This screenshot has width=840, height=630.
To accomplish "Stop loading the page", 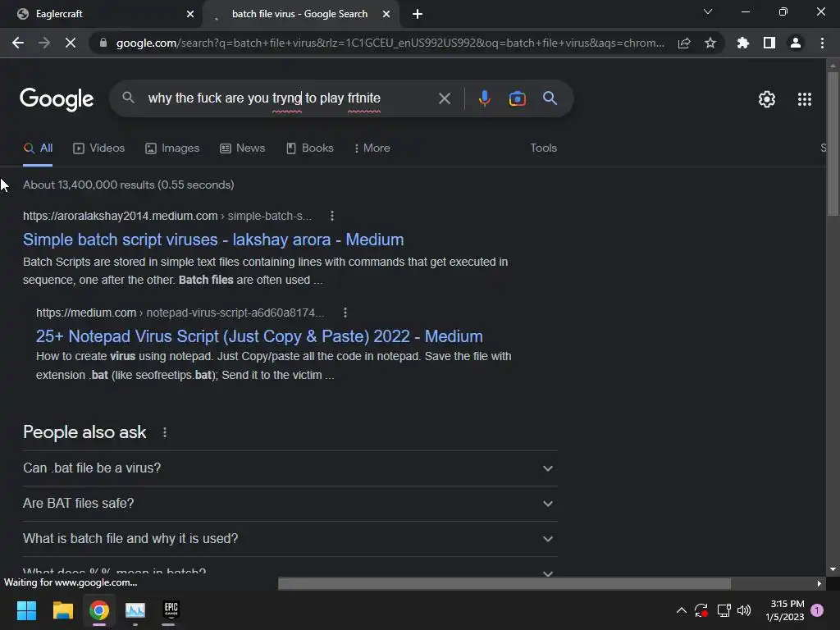I will [x=71, y=43].
